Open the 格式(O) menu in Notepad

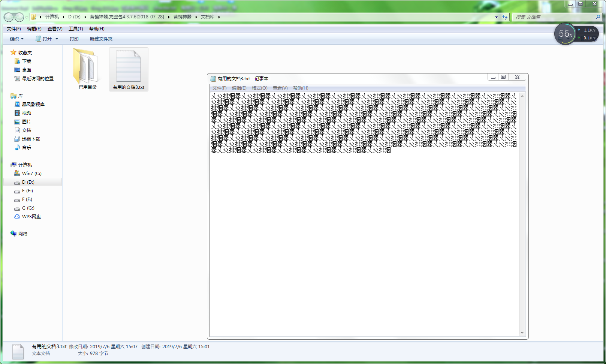click(x=259, y=88)
